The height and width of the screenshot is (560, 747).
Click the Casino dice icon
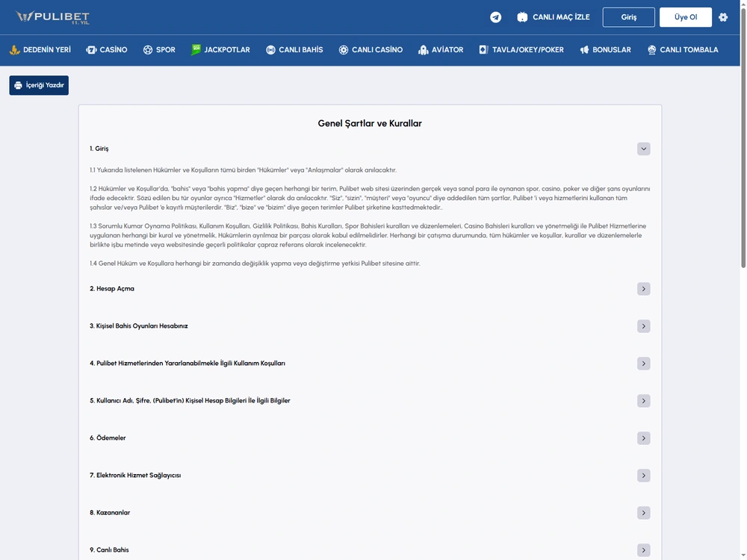point(91,49)
